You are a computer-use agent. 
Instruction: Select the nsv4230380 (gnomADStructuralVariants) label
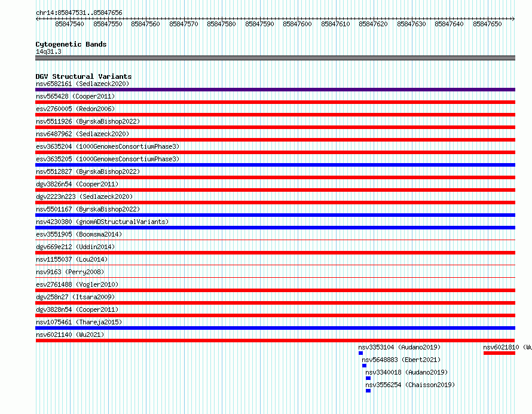(x=102, y=222)
